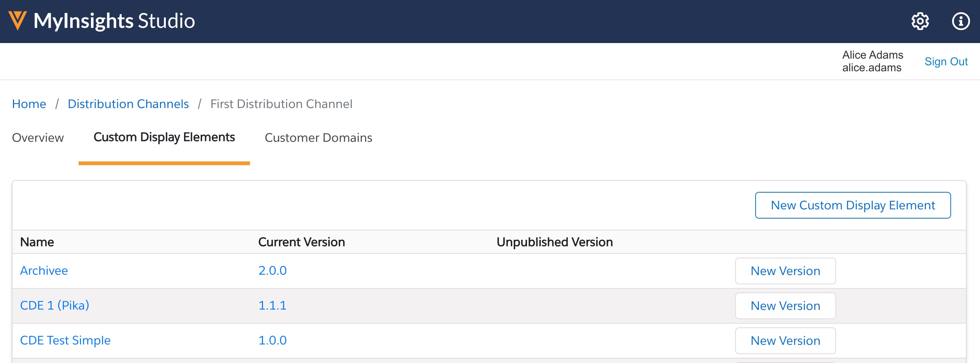This screenshot has height=363, width=980.
Task: View version 2.0.0 of Archivee
Action: (x=272, y=271)
